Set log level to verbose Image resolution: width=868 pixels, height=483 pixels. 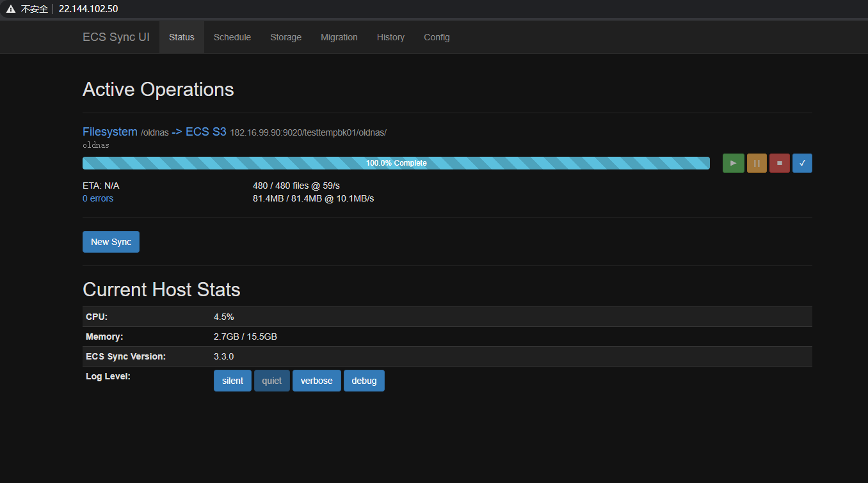pyautogui.click(x=317, y=381)
